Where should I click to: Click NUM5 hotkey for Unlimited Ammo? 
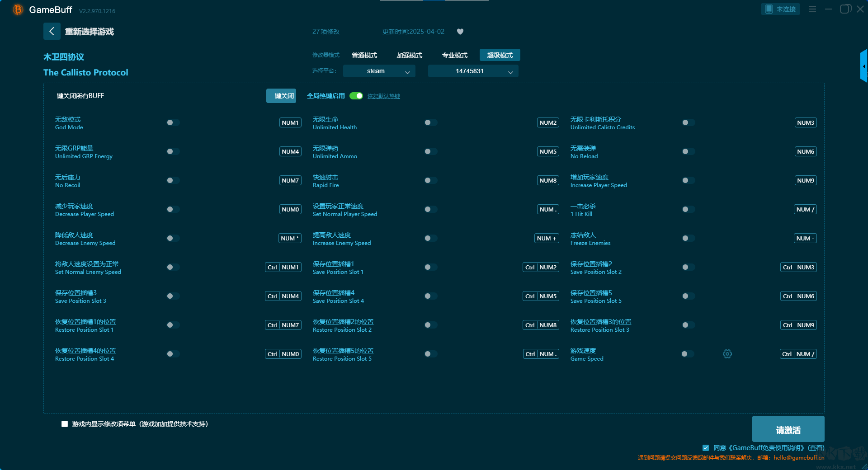(548, 151)
